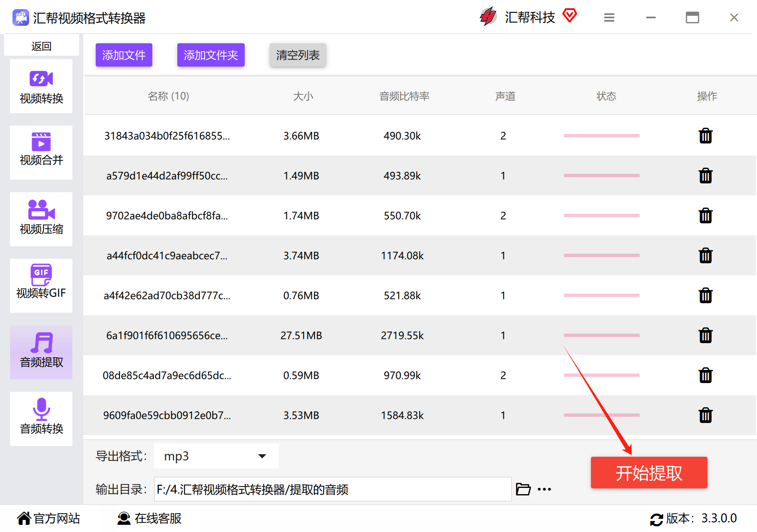757x532 pixels.
Task: Select the 音频提取 audio extraction module
Action: tap(41, 352)
